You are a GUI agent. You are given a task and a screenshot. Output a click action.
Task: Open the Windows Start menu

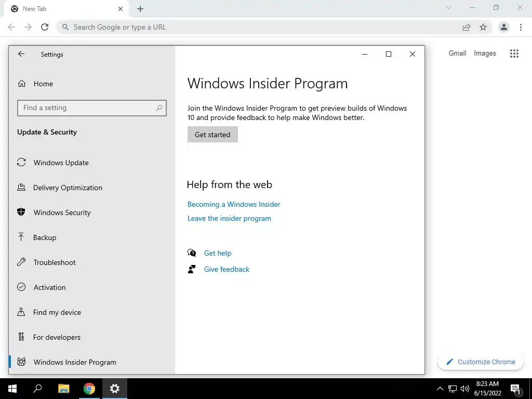12,389
